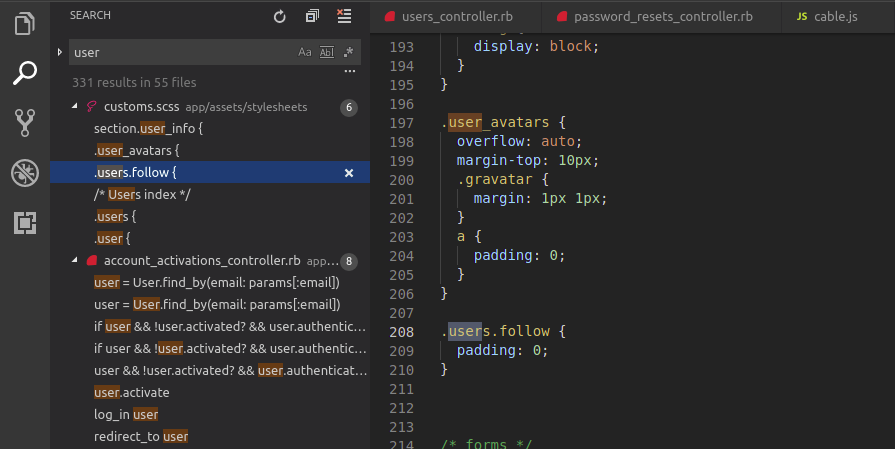
Task: Clear the search results
Action: point(344,16)
